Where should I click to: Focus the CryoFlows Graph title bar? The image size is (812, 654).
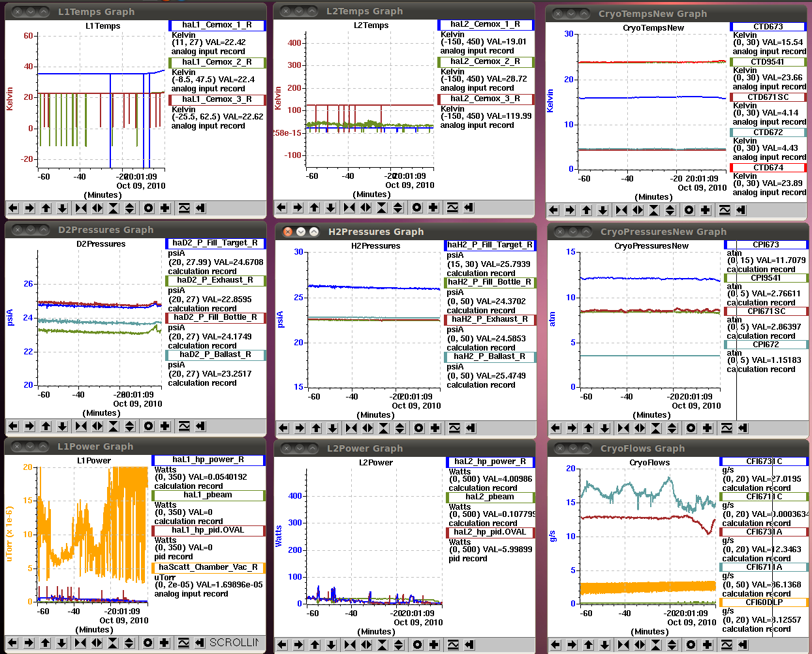(678, 448)
